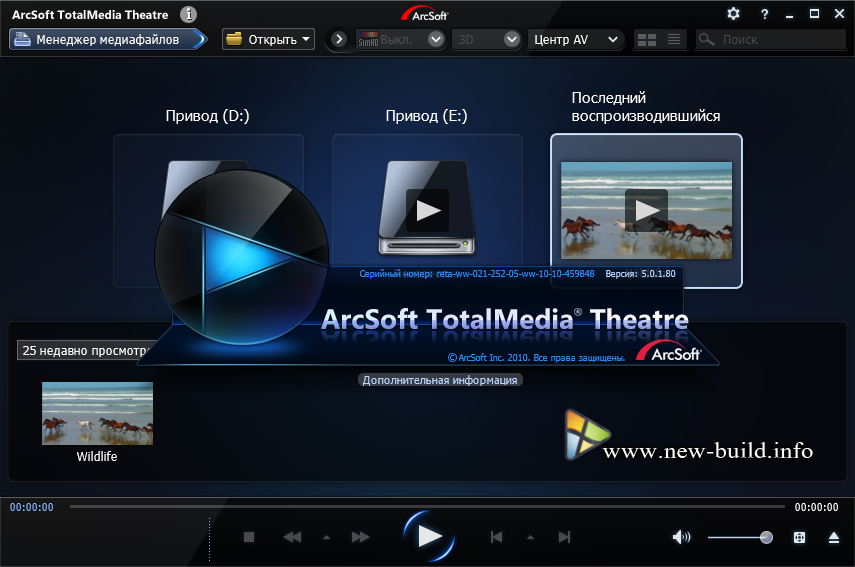Screen dimensions: 855x567
Task: Switch to thumbnail grid view
Action: pyautogui.click(x=646, y=39)
